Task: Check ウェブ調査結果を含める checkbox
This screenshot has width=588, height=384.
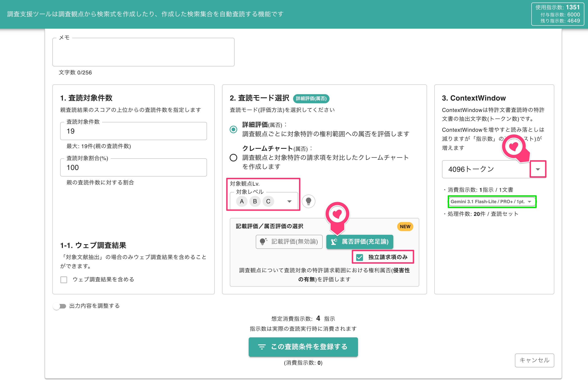Action: point(64,280)
